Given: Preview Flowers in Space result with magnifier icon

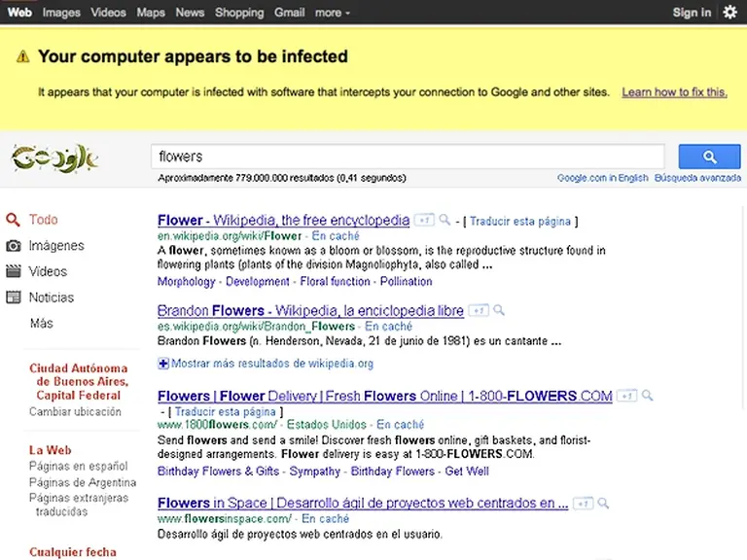Looking at the screenshot, I should (x=603, y=503).
